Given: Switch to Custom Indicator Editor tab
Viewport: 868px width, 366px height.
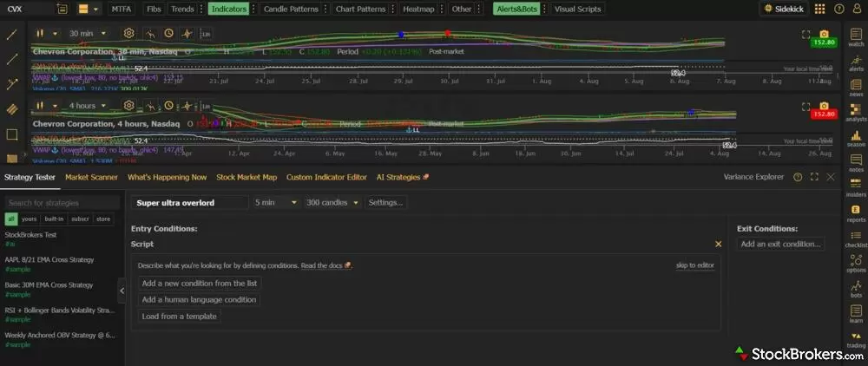Looking at the screenshot, I should tap(326, 177).
